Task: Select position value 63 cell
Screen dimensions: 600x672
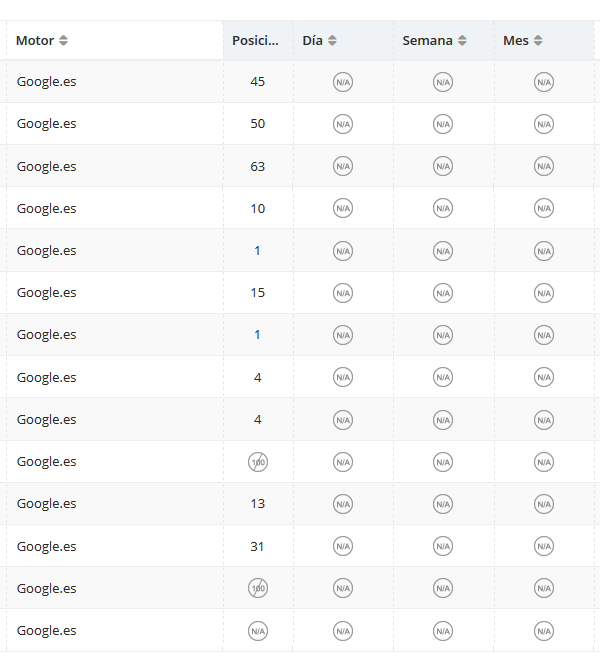Action: point(258,166)
